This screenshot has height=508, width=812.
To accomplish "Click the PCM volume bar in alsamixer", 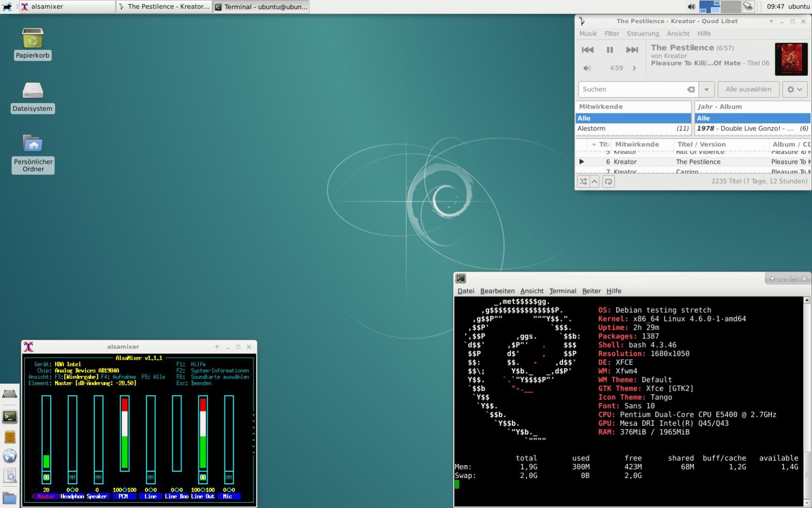I will (x=124, y=433).
